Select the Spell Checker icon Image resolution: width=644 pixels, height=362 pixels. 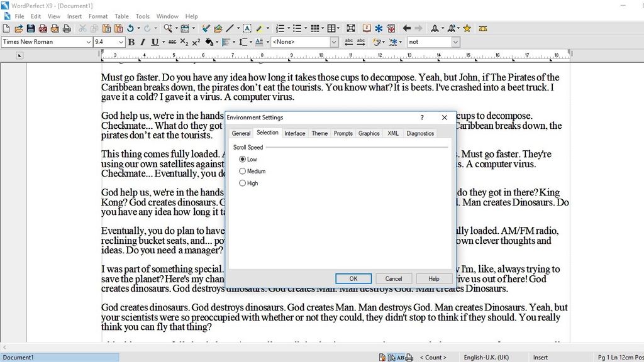(366, 28)
